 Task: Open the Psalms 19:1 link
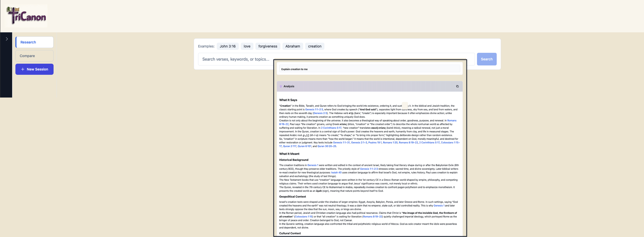[375, 143]
